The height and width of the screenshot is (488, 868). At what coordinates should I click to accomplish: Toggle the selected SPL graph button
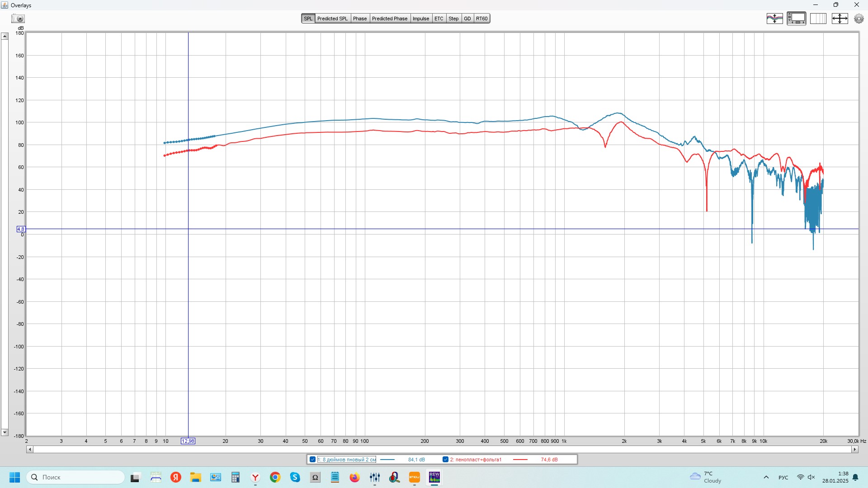(308, 19)
